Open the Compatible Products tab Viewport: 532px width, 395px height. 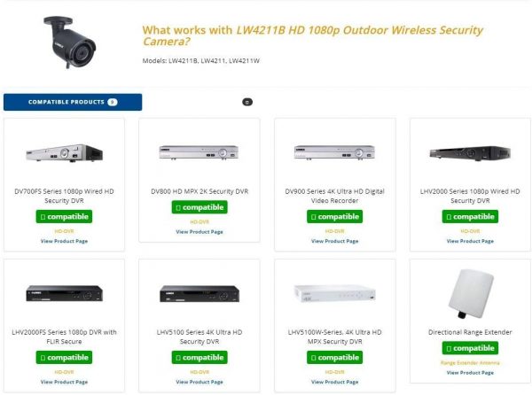tap(73, 102)
